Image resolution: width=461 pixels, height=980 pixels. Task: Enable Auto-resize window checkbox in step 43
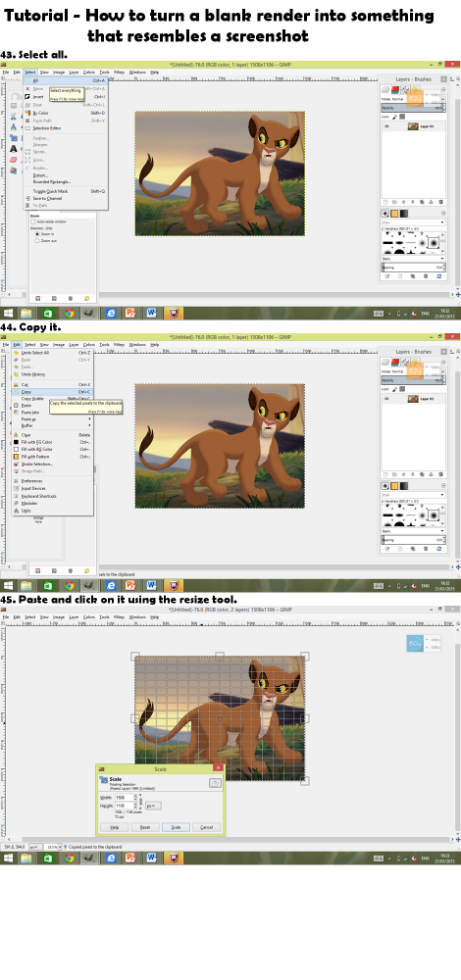pyautogui.click(x=33, y=221)
